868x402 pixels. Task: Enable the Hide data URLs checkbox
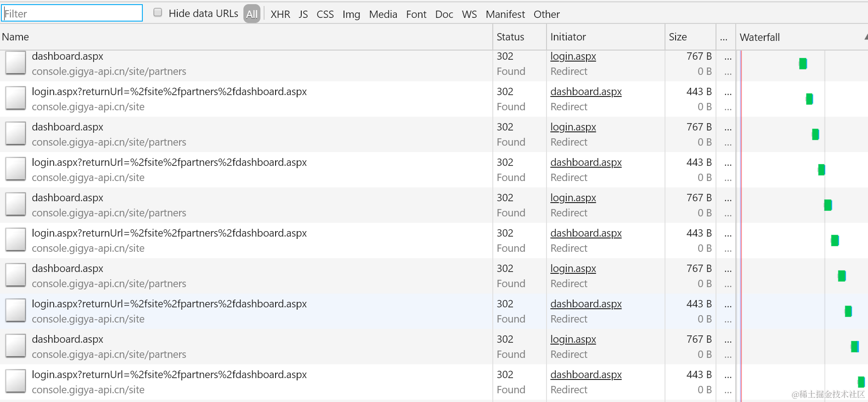(158, 12)
